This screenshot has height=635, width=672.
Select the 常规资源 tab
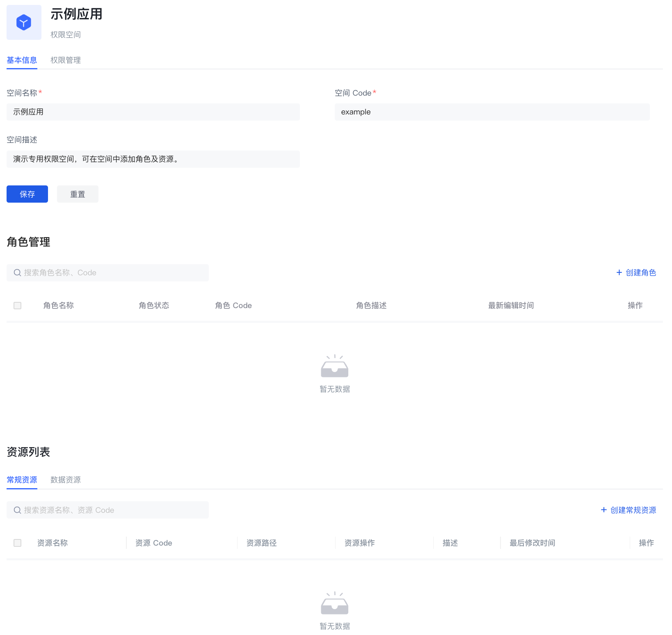[22, 480]
